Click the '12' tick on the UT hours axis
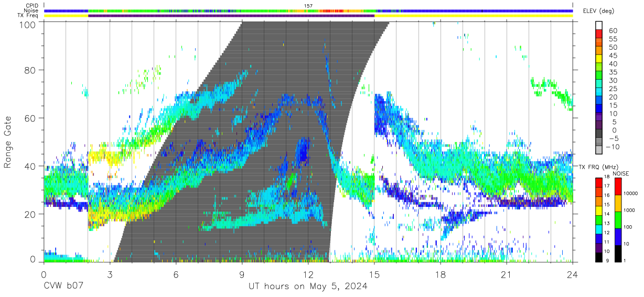 click(x=308, y=274)
